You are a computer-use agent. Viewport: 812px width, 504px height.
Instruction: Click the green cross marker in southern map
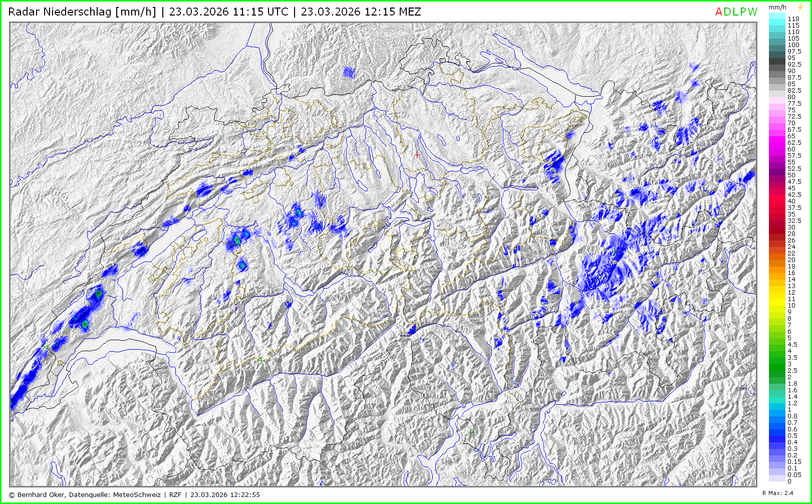[x=470, y=431]
